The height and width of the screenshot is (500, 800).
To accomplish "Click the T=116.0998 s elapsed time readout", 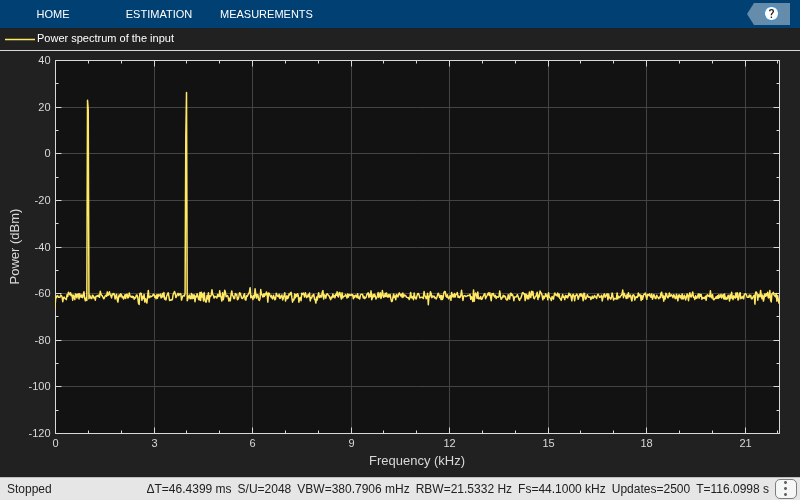I will (x=732, y=489).
